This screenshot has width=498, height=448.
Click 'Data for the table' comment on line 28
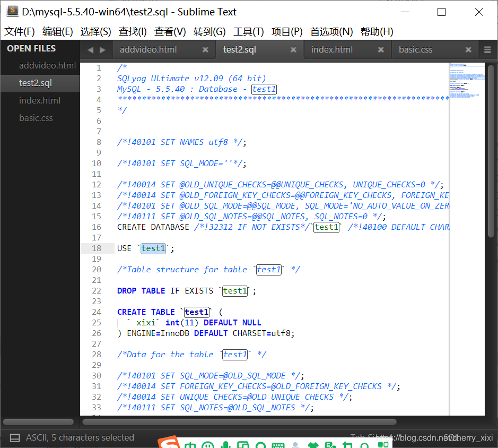point(170,355)
